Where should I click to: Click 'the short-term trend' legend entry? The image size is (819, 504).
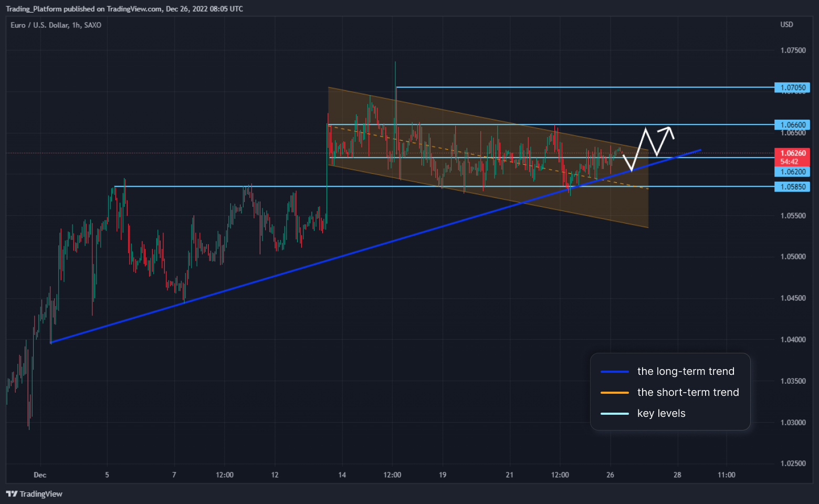pyautogui.click(x=688, y=392)
